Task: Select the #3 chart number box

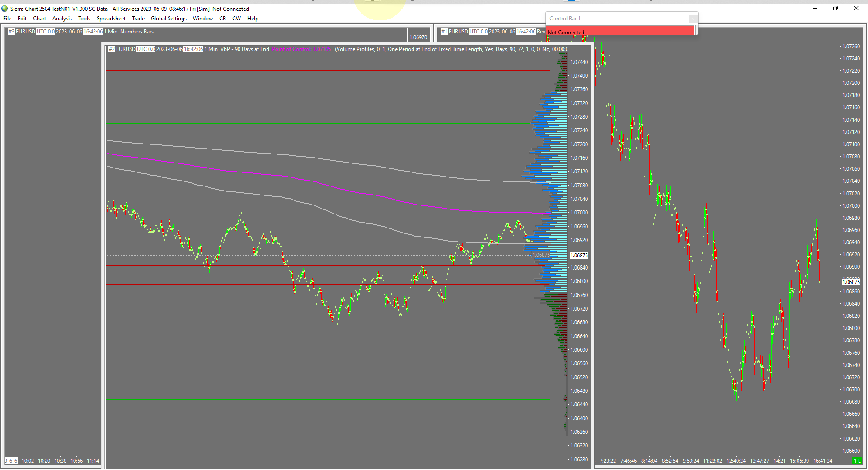Action: click(x=12, y=32)
